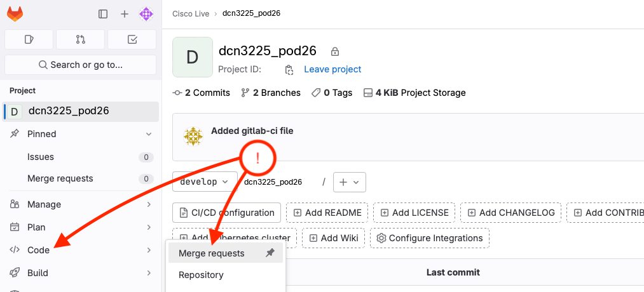Open the develop branch dropdown
The image size is (644, 292).
(x=205, y=182)
